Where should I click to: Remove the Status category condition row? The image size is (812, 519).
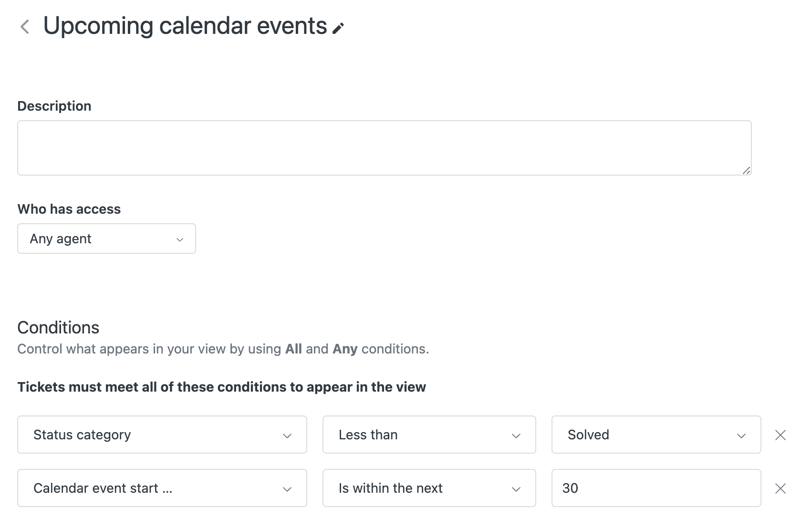coord(781,435)
